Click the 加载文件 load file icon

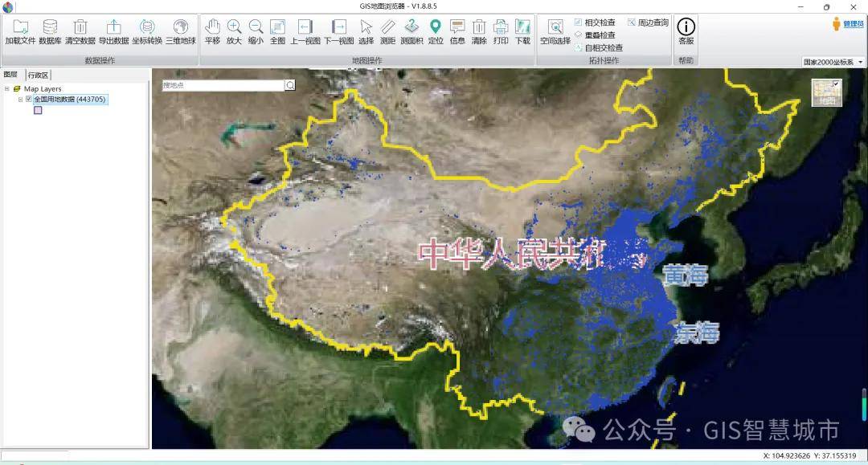(20, 31)
